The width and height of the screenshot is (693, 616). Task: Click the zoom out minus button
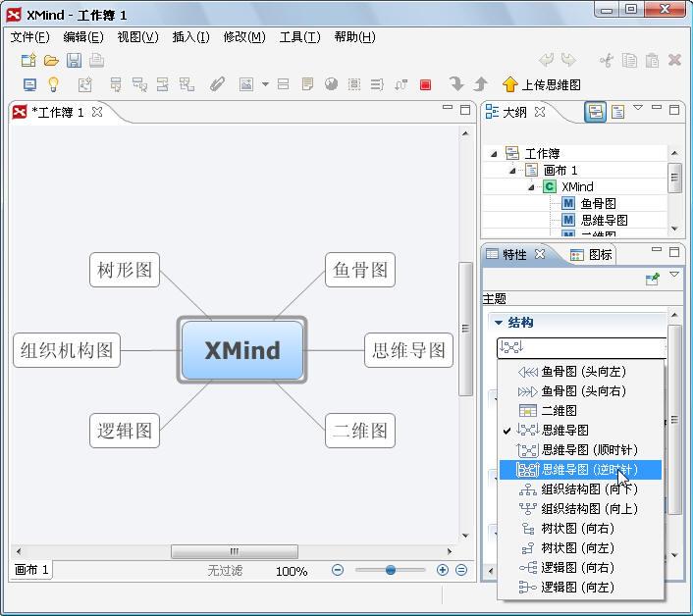338,570
